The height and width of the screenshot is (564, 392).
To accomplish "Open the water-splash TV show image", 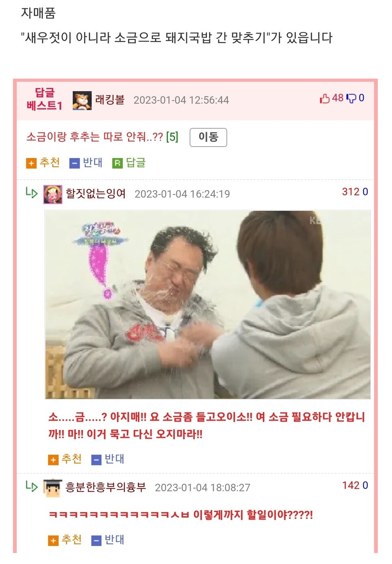I will [208, 305].
